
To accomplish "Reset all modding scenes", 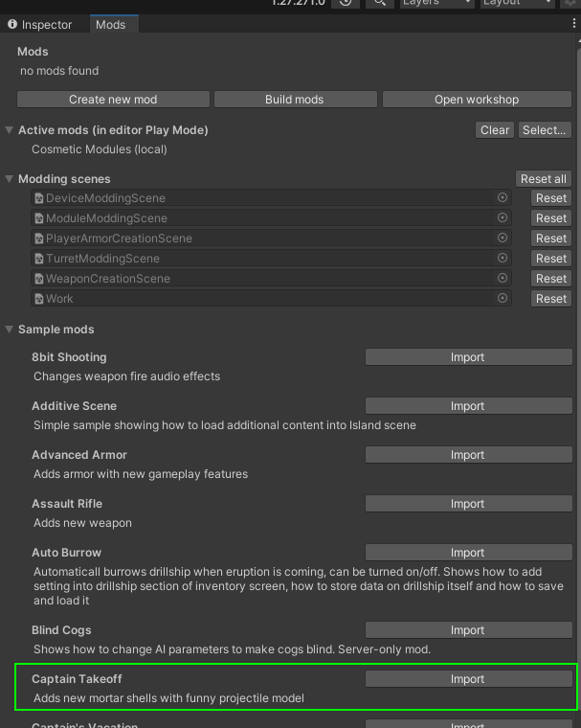I will 543,179.
